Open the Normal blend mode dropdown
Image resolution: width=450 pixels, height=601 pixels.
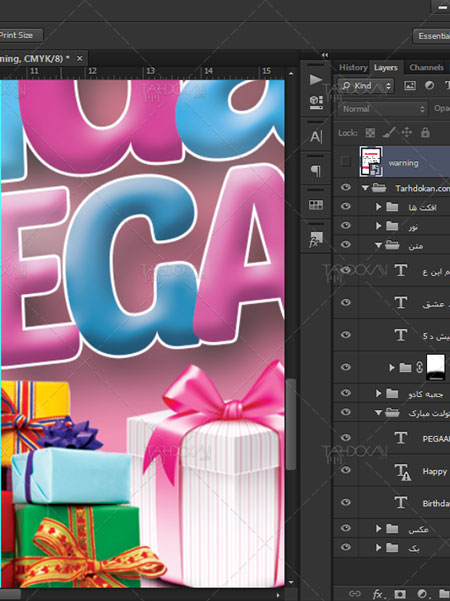pos(383,109)
